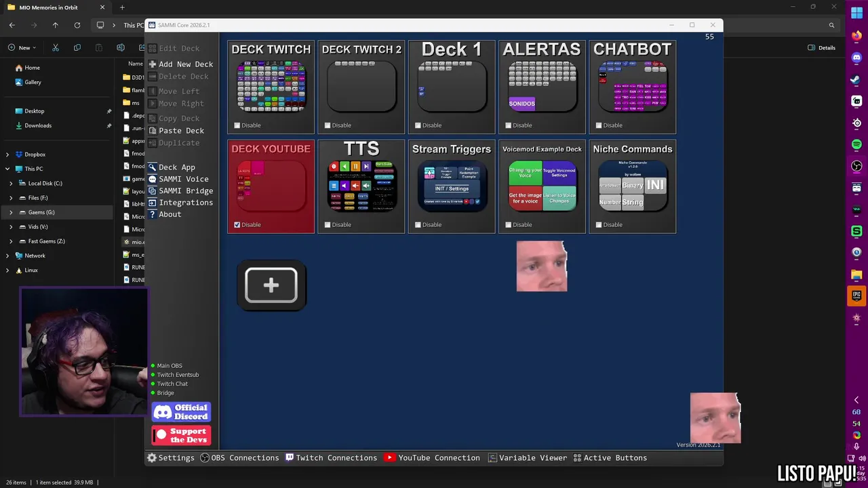Image resolution: width=868 pixels, height=488 pixels.
Task: Open the DECK TWITCH 2 deck
Action: pyautogui.click(x=361, y=86)
